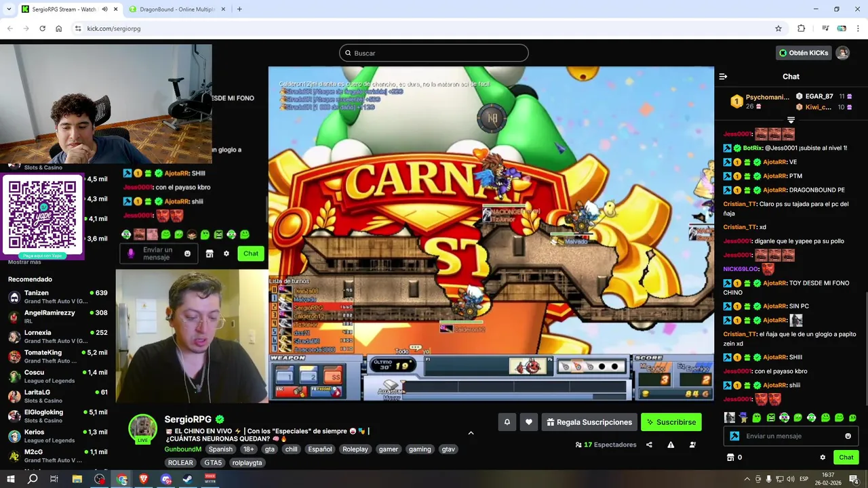Open LaritaLG recommended channel
This screenshot has height=488, width=868.
pos(58,396)
